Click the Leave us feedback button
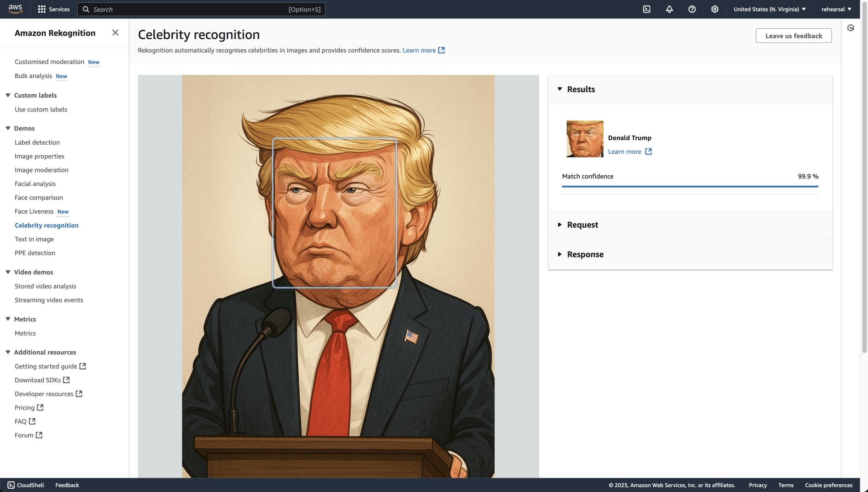 [794, 36]
